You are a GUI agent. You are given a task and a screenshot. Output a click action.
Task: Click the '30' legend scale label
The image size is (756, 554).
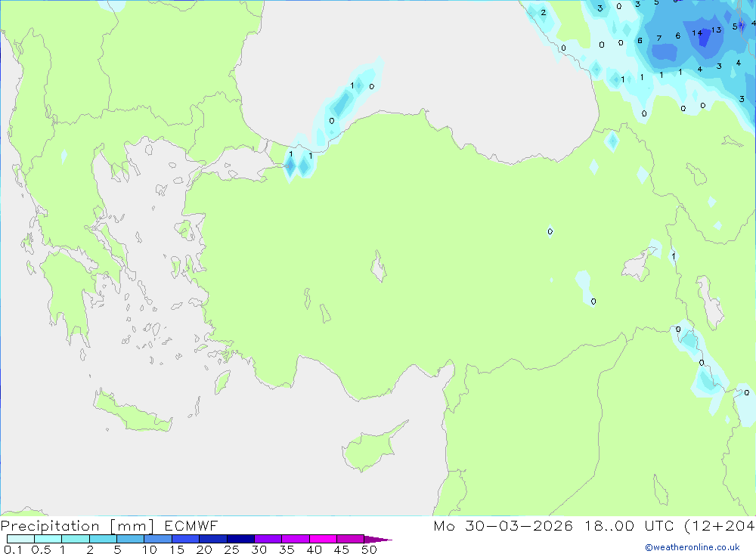pyautogui.click(x=259, y=549)
